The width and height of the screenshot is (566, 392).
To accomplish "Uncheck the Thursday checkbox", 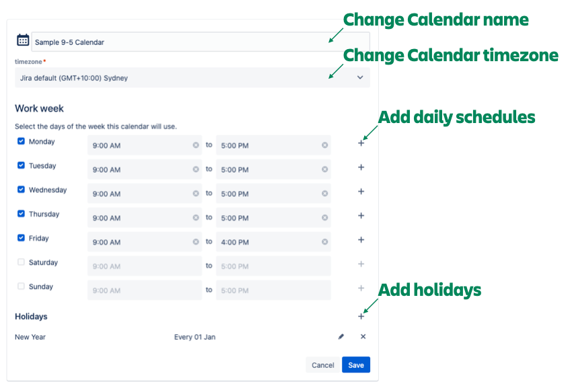I will (x=22, y=214).
